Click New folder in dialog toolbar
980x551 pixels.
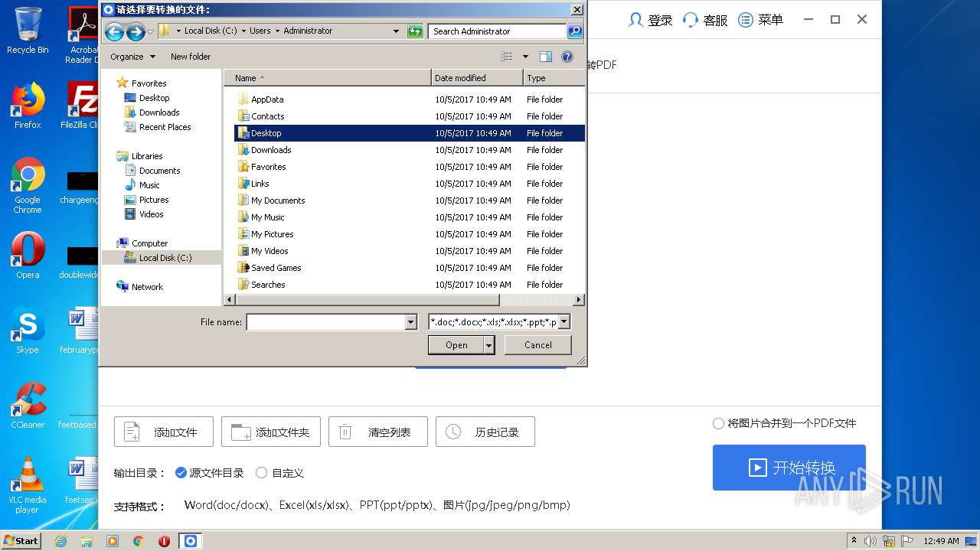[191, 57]
